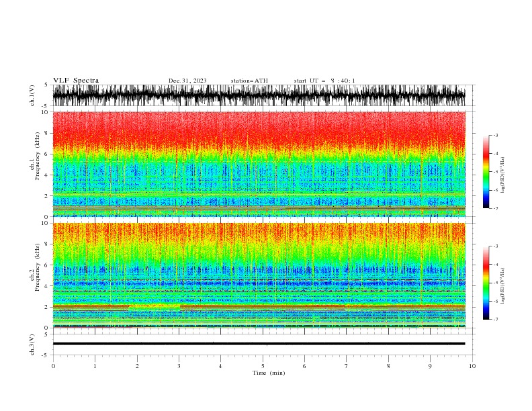
Task: Select the ch.2 spectrogram panel
Action: [x=259, y=275]
